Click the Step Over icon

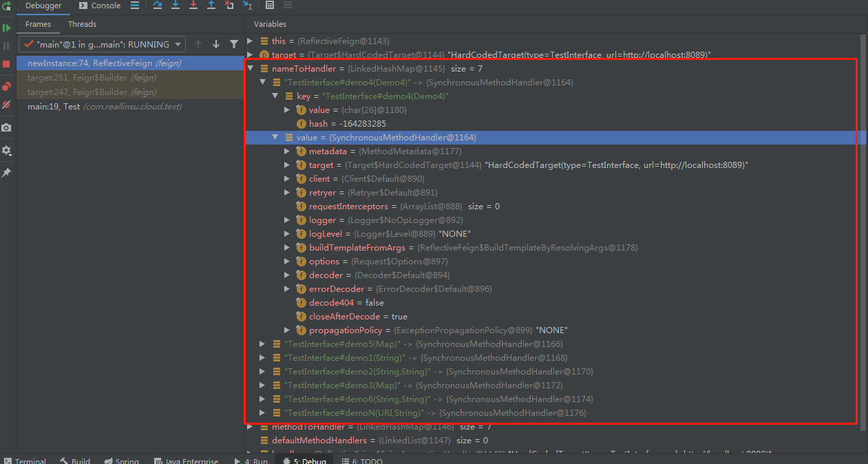pos(158,6)
